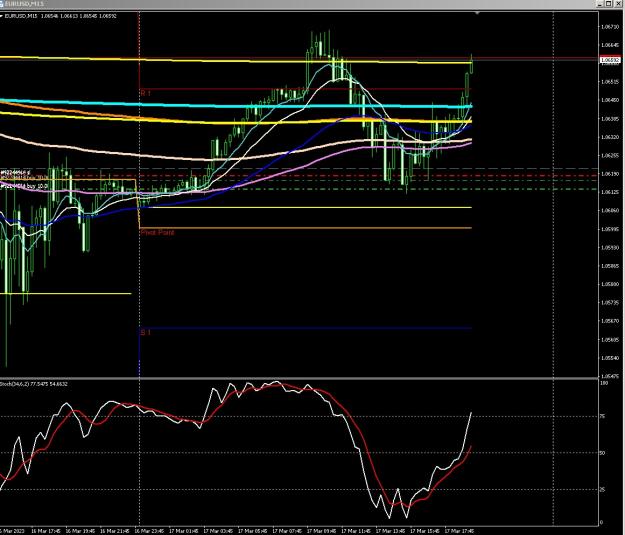Viewport: 625px width, 535px height.
Task: Click the EURUSD,M15 window title text
Action: click(x=25, y=4)
